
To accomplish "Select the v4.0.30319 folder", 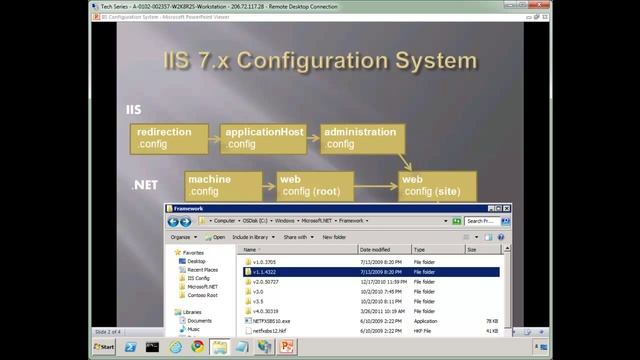I will 265,311.
